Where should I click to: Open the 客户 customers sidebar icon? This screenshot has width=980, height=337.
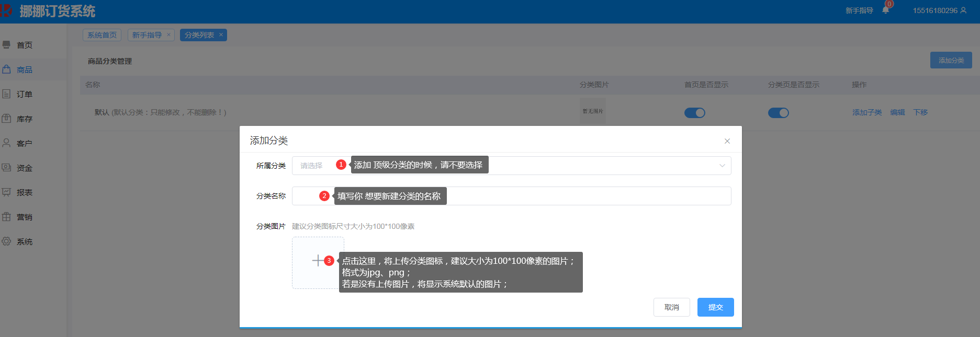coord(7,143)
